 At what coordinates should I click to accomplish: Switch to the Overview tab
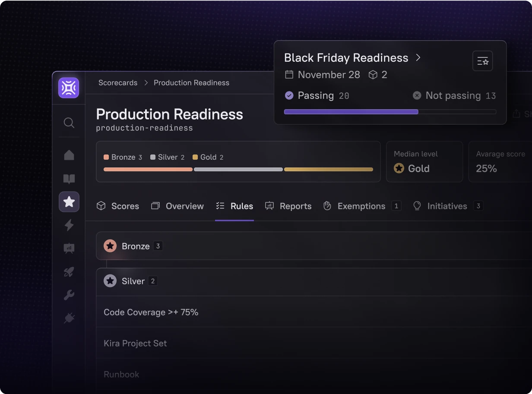(x=177, y=206)
